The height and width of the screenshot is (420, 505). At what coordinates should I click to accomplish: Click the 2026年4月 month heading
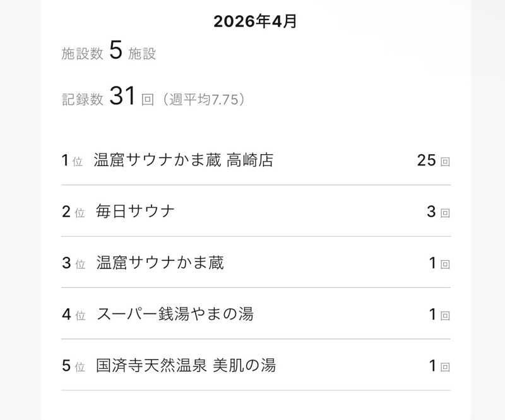click(255, 21)
